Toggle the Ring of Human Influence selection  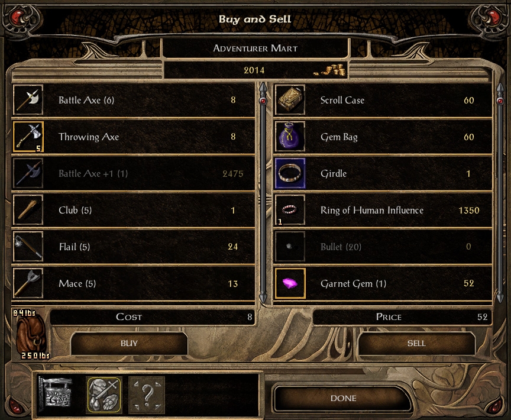(383, 210)
